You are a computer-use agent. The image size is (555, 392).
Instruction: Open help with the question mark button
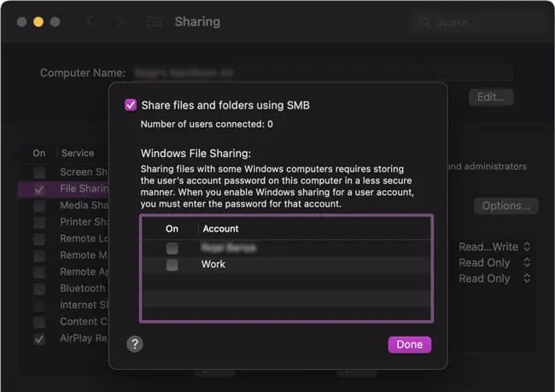pyautogui.click(x=135, y=344)
